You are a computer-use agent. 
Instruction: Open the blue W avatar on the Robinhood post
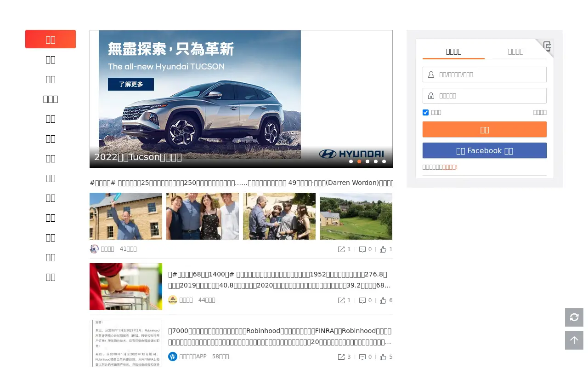click(173, 356)
